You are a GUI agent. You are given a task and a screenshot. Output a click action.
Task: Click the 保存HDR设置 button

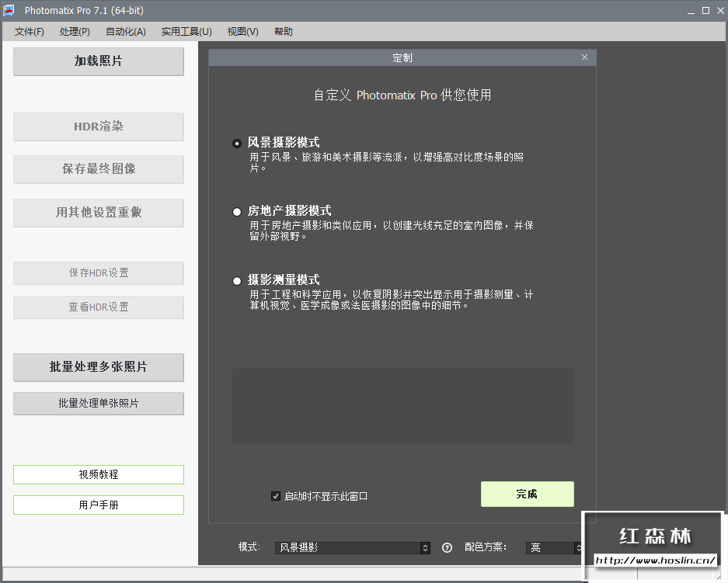(99, 273)
